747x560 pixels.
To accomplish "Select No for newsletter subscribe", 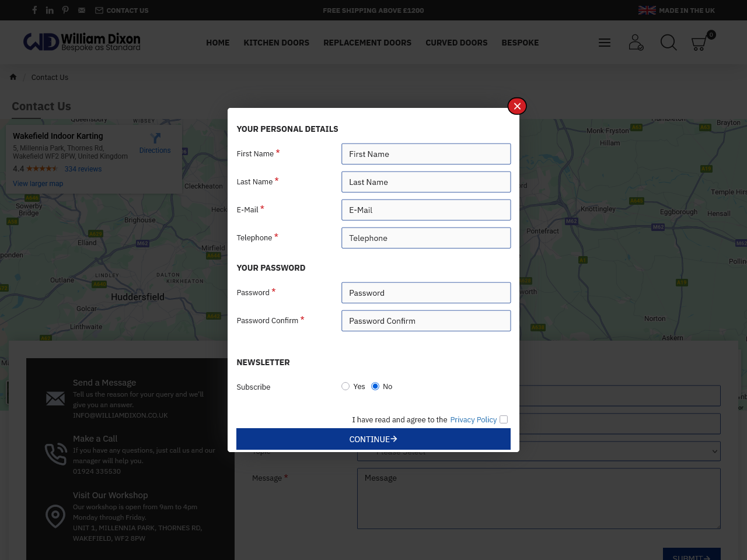I will [375, 386].
